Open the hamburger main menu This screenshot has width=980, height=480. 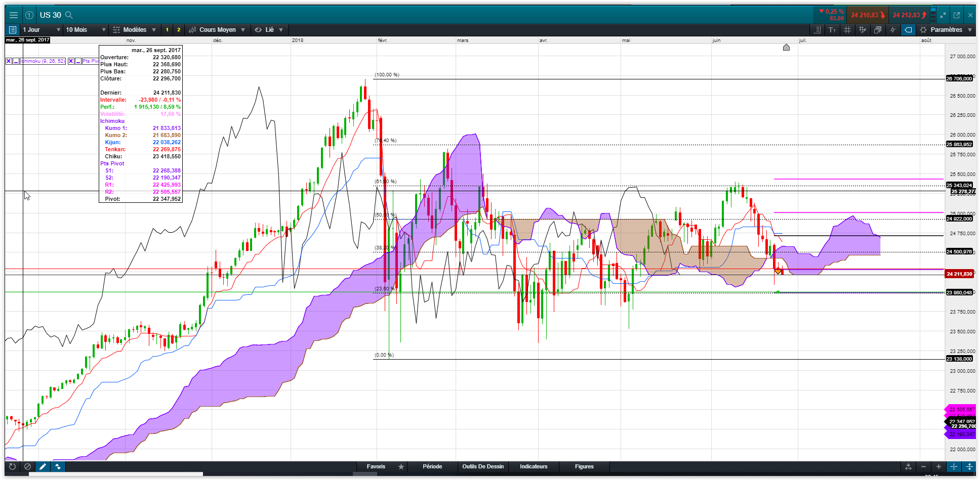click(14, 15)
